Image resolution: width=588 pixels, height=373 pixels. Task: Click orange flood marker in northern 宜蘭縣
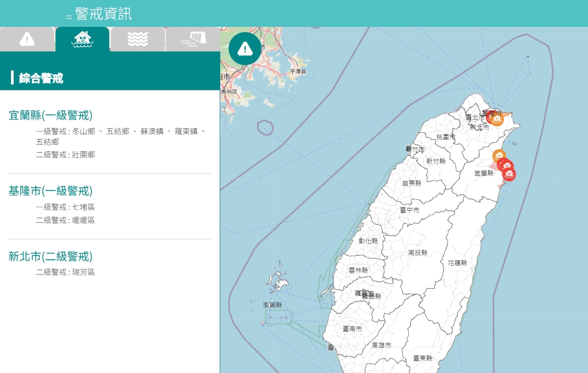pos(499,156)
